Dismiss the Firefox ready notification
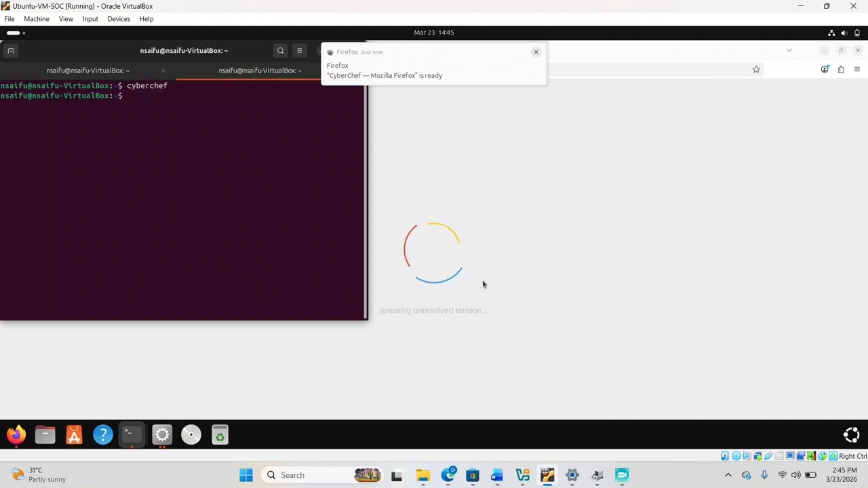This screenshot has width=868, height=488. (x=536, y=52)
